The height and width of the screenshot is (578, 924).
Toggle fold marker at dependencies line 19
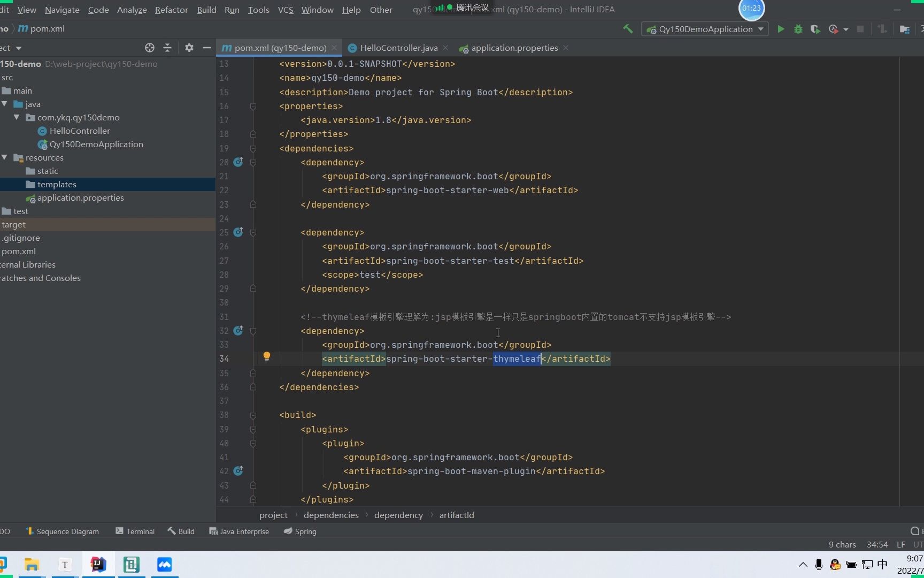(253, 149)
